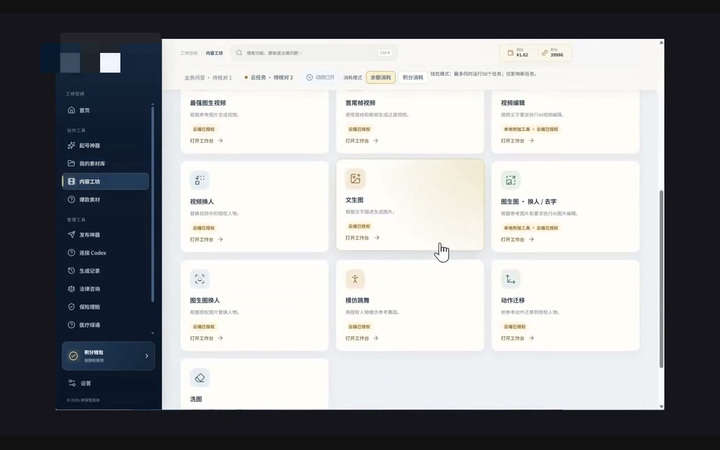Image resolution: width=720 pixels, height=450 pixels.
Task: Click the 起号神器 sparkle icon
Action: click(x=71, y=145)
